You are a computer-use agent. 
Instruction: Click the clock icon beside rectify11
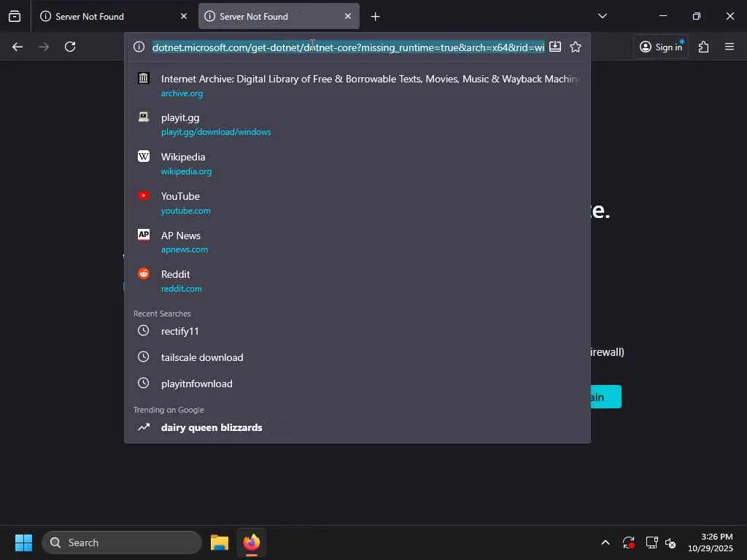[144, 330]
